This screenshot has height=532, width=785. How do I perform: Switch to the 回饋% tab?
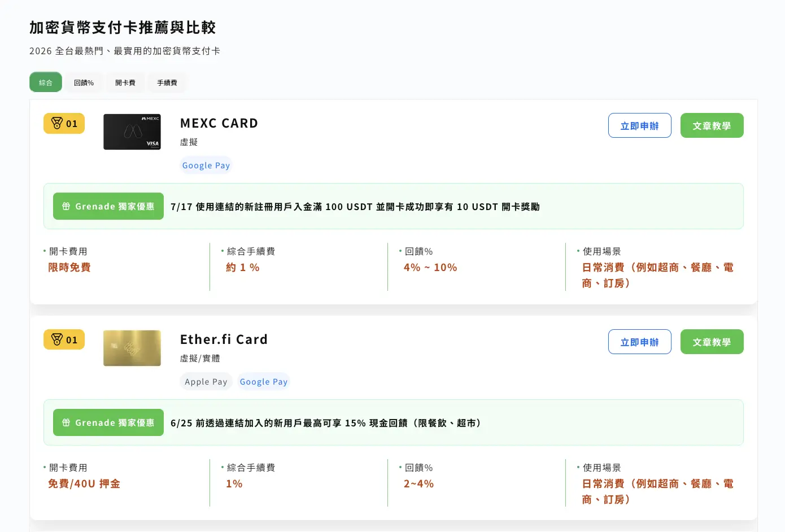pyautogui.click(x=84, y=82)
